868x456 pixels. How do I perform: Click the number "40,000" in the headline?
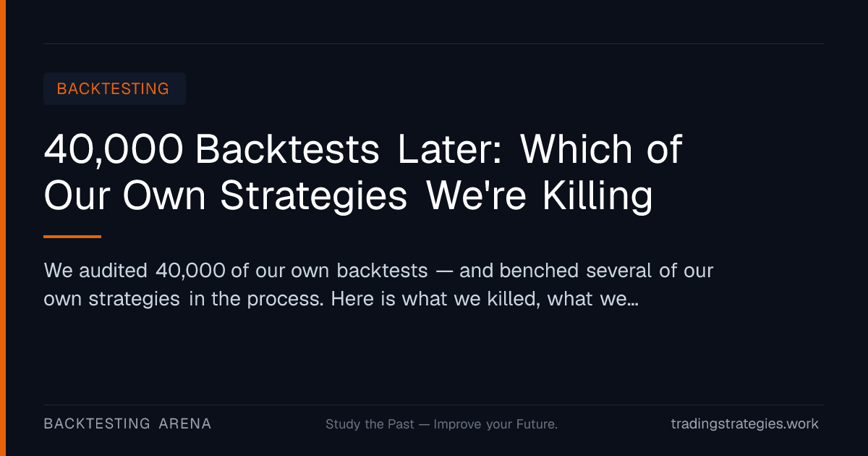coord(114,150)
